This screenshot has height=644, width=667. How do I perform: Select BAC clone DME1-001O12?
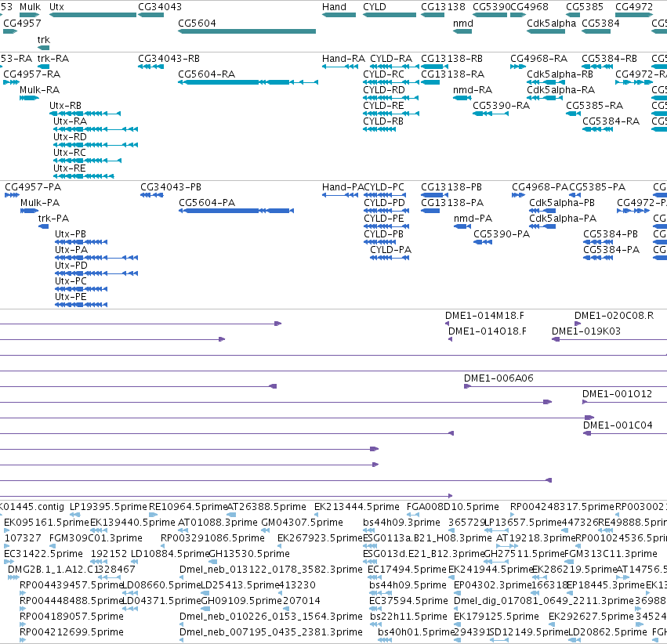pos(625,403)
